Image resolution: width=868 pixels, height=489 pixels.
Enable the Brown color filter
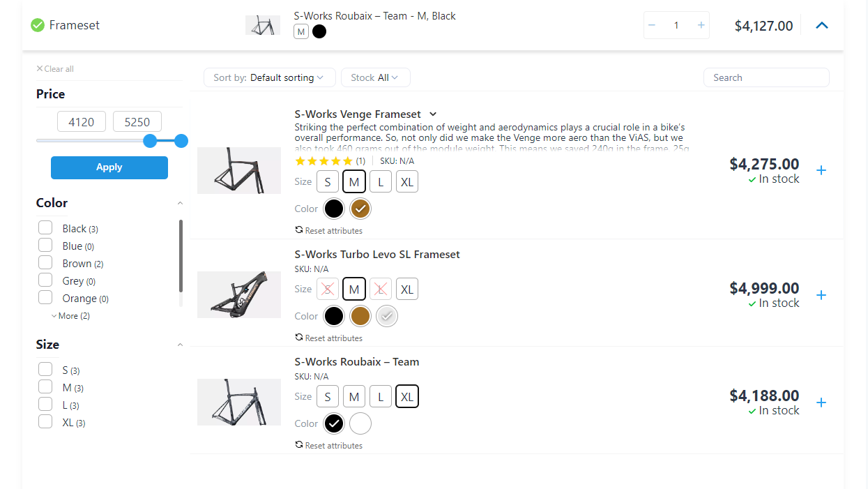click(x=45, y=262)
